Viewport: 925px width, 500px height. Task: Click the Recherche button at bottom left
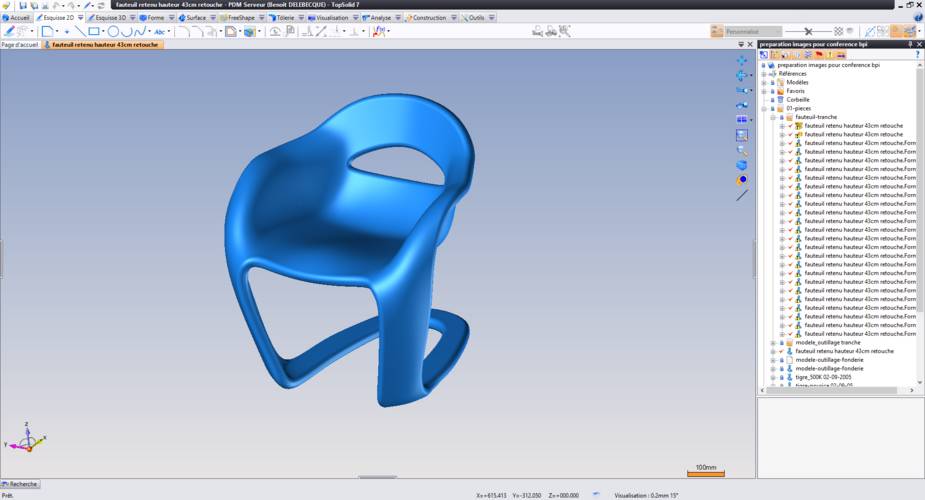pyautogui.click(x=21, y=484)
